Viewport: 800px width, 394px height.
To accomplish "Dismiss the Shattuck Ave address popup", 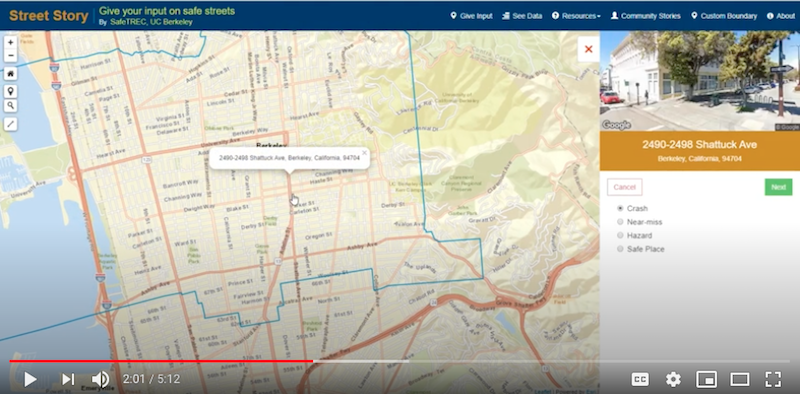I will [364, 152].
